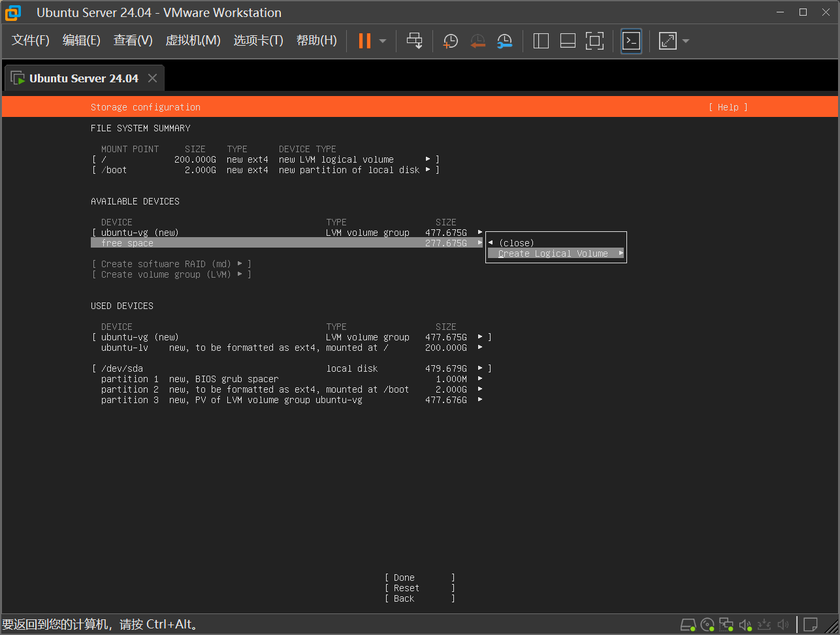Open the installer Help button
Screen dimensions: 840x635
click(728, 107)
